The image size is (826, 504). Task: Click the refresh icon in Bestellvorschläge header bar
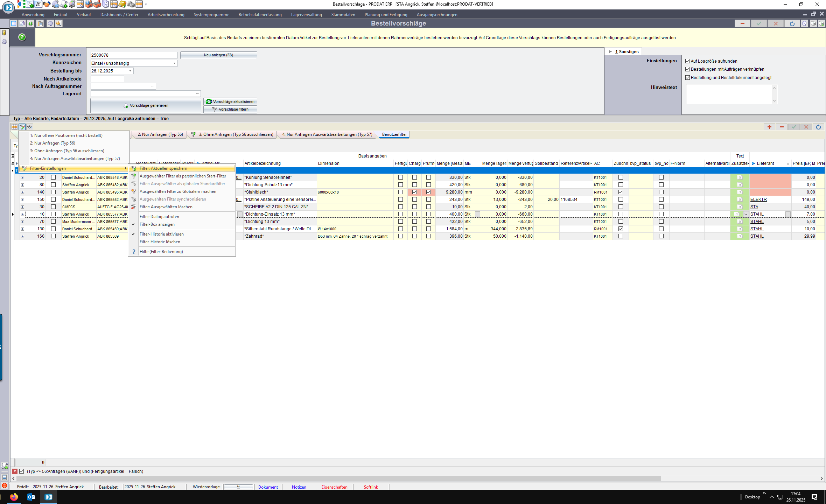coord(792,23)
